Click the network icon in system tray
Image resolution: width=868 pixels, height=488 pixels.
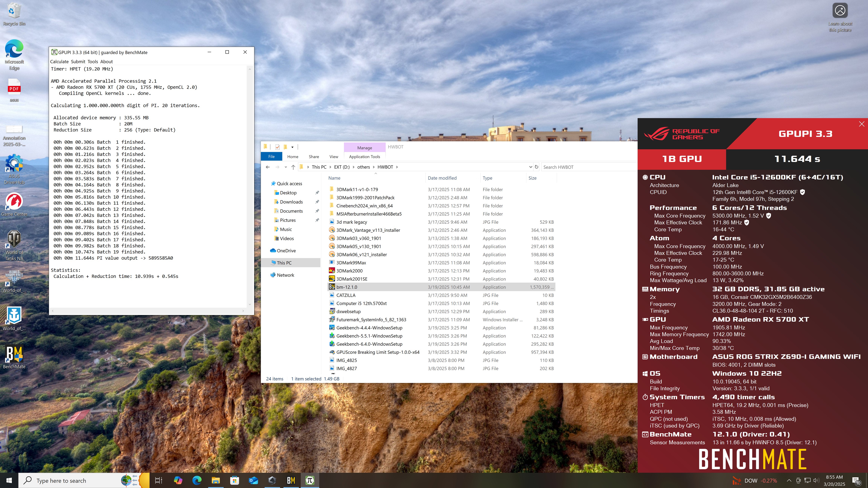point(807,480)
